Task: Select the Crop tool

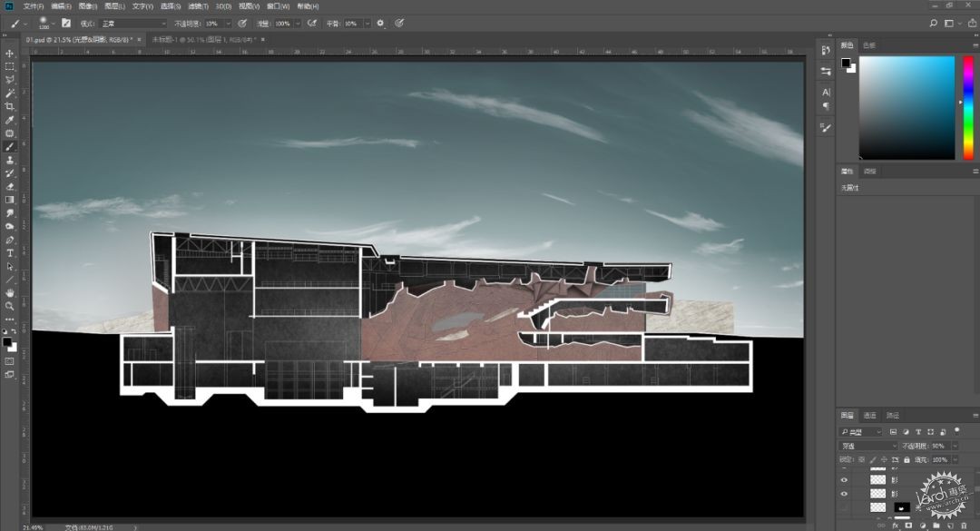Action: point(9,106)
